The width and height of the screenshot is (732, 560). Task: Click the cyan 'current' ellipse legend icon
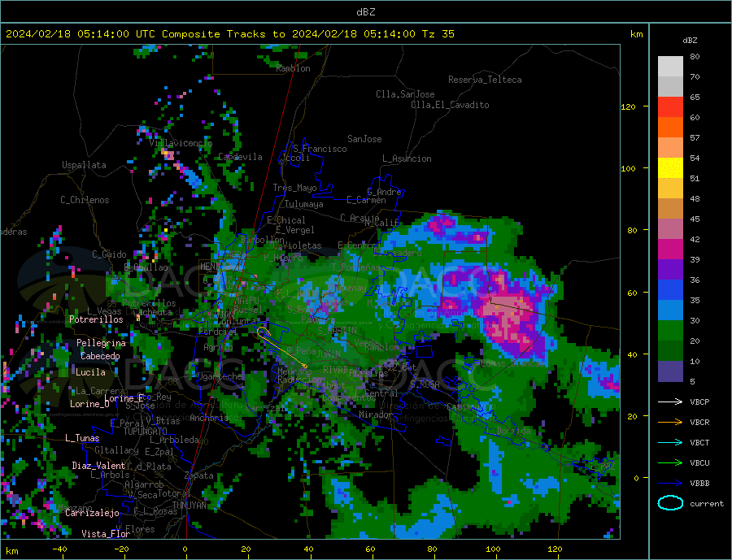[x=670, y=503]
